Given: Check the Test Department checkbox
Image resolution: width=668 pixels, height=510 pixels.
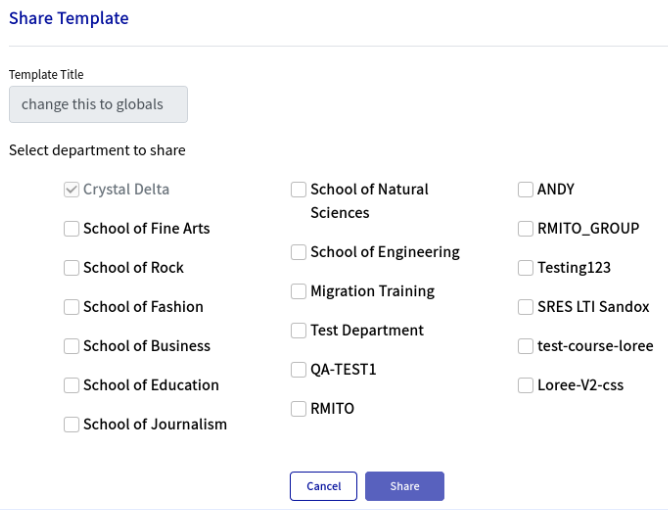Looking at the screenshot, I should click(x=299, y=331).
